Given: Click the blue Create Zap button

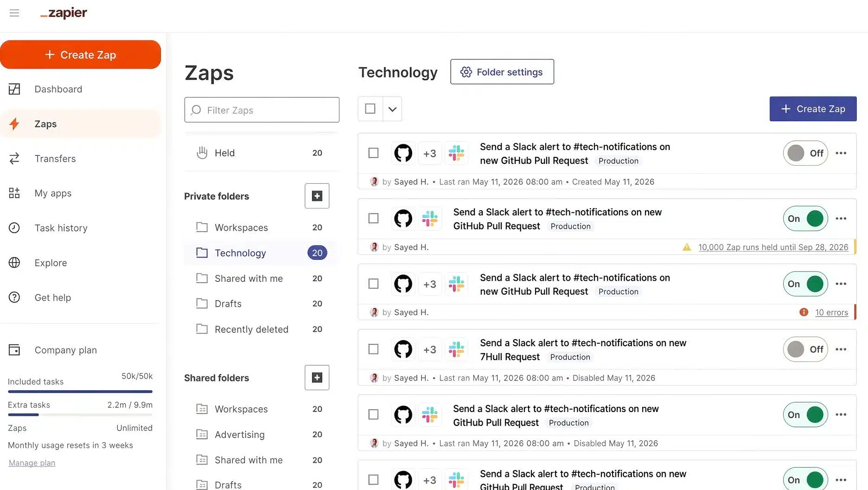Looking at the screenshot, I should pyautogui.click(x=813, y=109).
